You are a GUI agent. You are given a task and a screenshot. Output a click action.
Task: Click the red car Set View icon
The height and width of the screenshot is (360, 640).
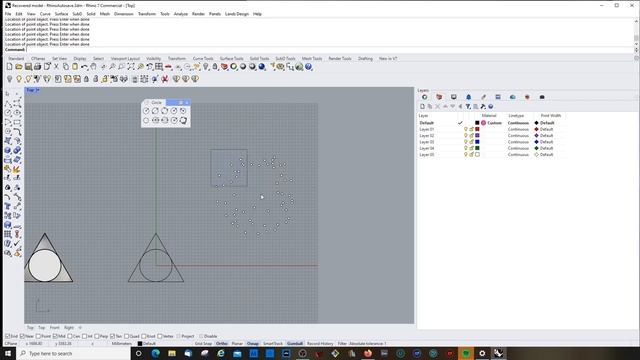coord(169,67)
